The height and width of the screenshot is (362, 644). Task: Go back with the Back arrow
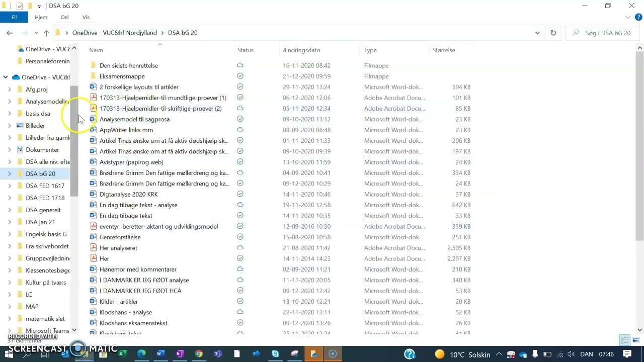click(x=10, y=33)
